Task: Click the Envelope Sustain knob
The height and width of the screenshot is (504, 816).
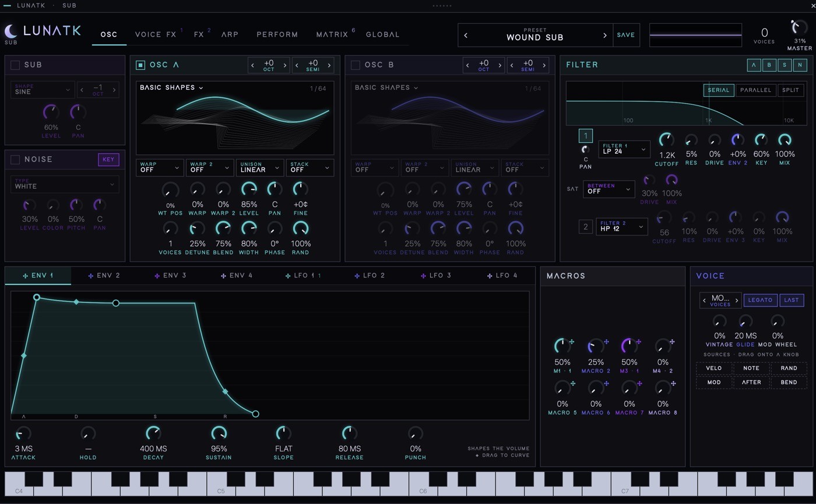Action: 219,433
